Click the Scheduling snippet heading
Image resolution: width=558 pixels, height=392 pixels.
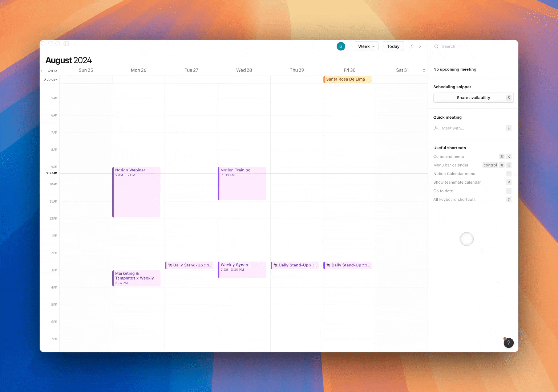452,87
